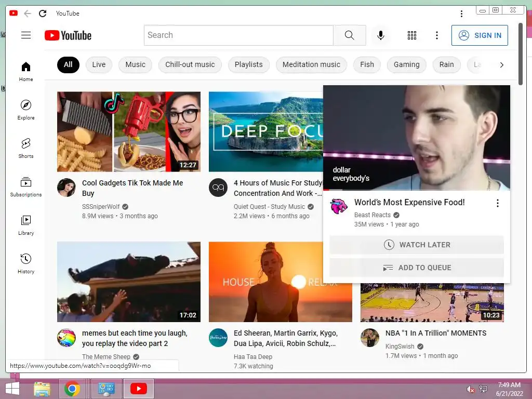Open Beast Reacts channel name link

coord(372,215)
